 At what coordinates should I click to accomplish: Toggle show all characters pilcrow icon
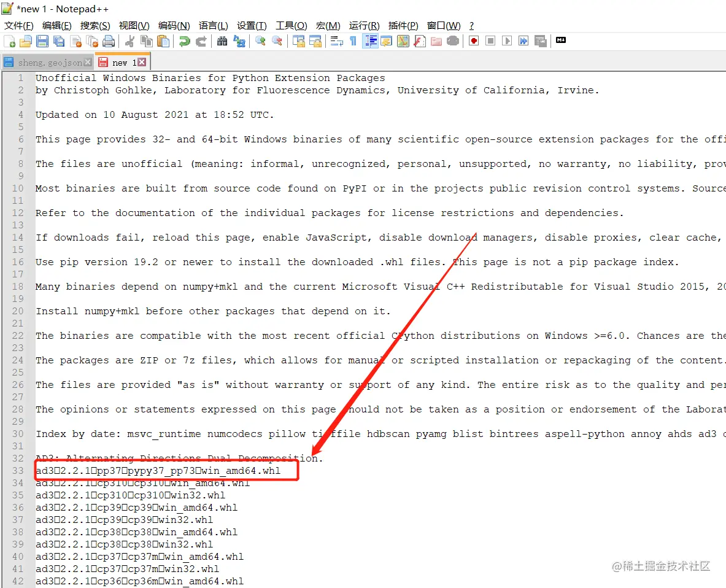[353, 41]
